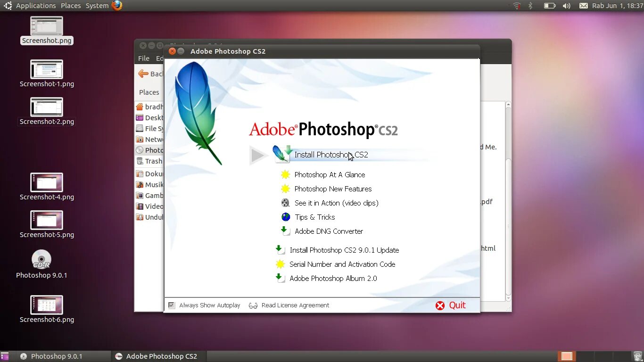Launch Firefox from the top panel
This screenshot has width=644, height=362.
coord(117,6)
